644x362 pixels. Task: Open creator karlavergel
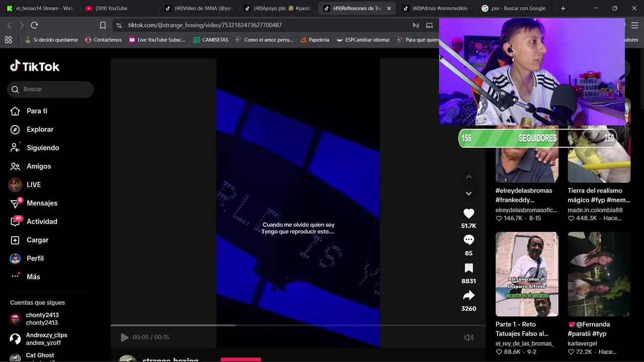(582, 343)
